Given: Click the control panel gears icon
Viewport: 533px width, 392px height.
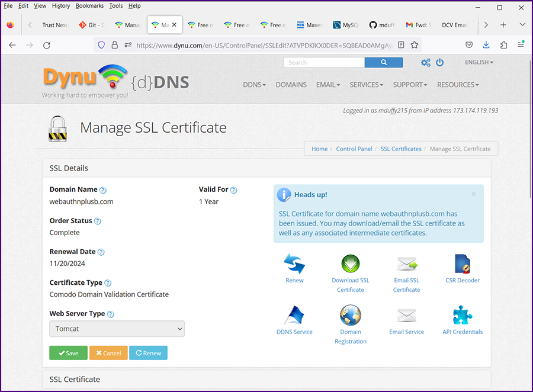Looking at the screenshot, I should pyautogui.click(x=426, y=63).
